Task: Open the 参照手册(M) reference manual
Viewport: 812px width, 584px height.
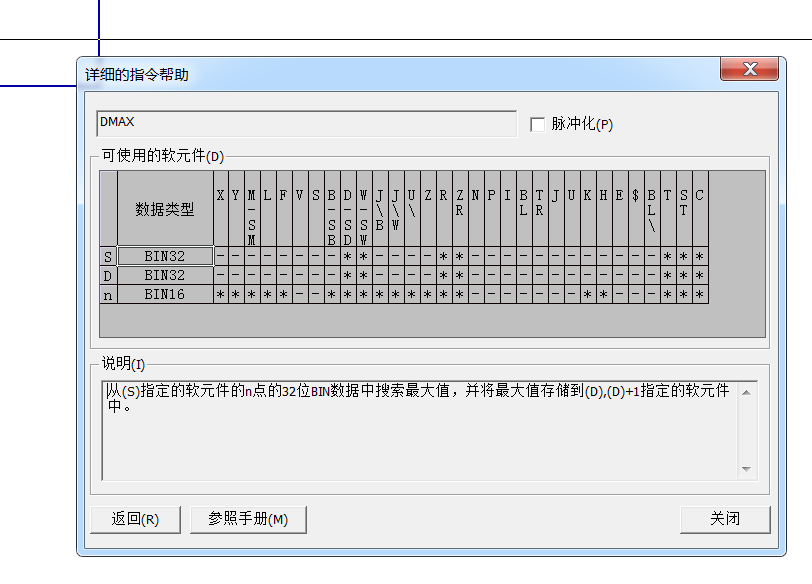Action: pyautogui.click(x=248, y=519)
